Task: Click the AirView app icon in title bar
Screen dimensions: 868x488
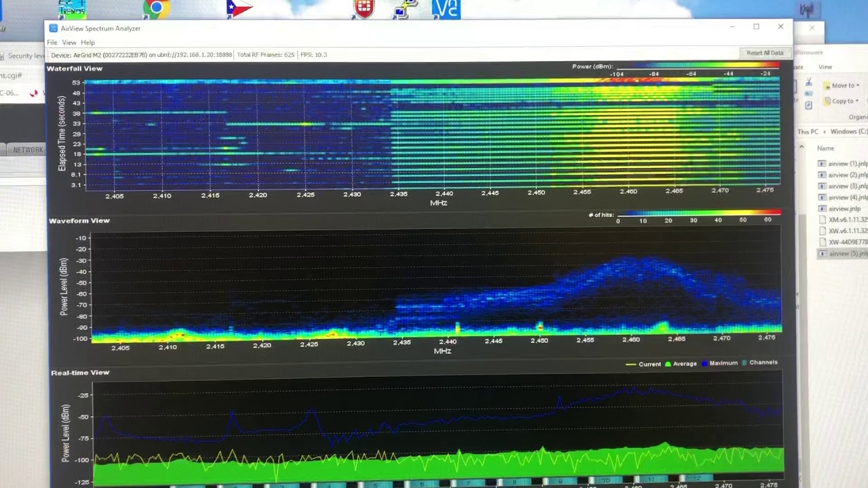Action: (54, 28)
